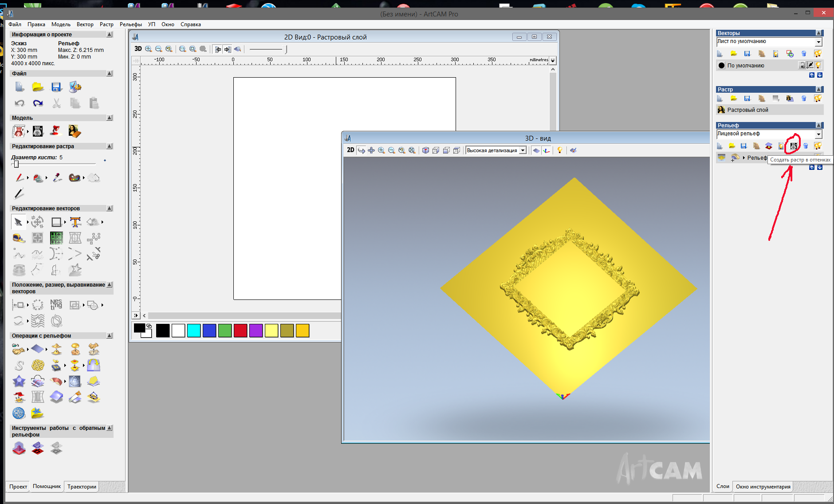
Task: Open the Высокая детализация dropdown
Action: [523, 150]
